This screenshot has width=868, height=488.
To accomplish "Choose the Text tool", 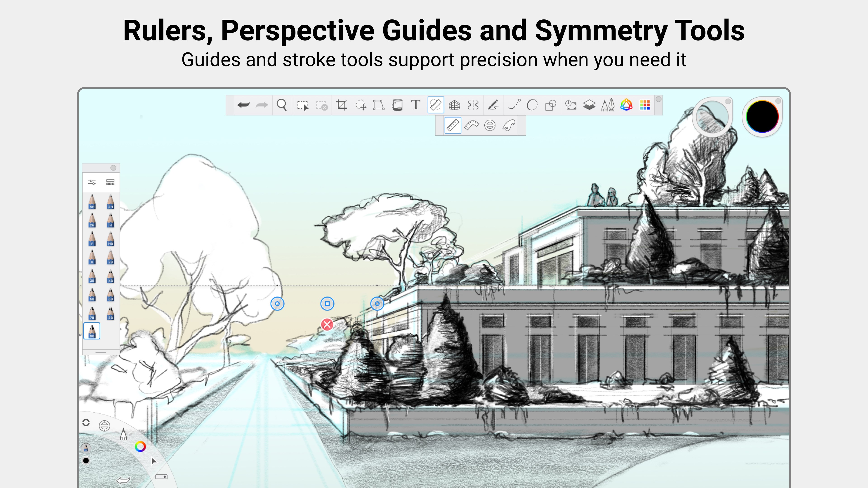I will click(416, 105).
